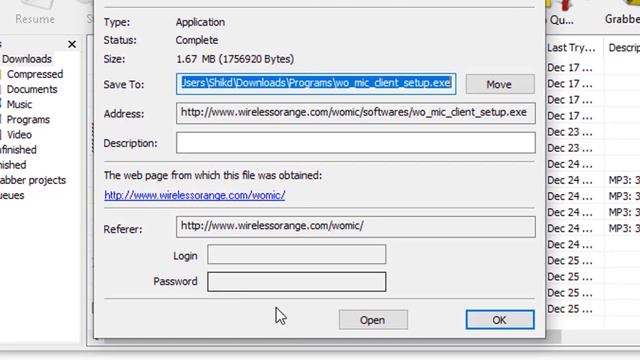
Task: Sort by the Description column header
Action: tap(624, 48)
